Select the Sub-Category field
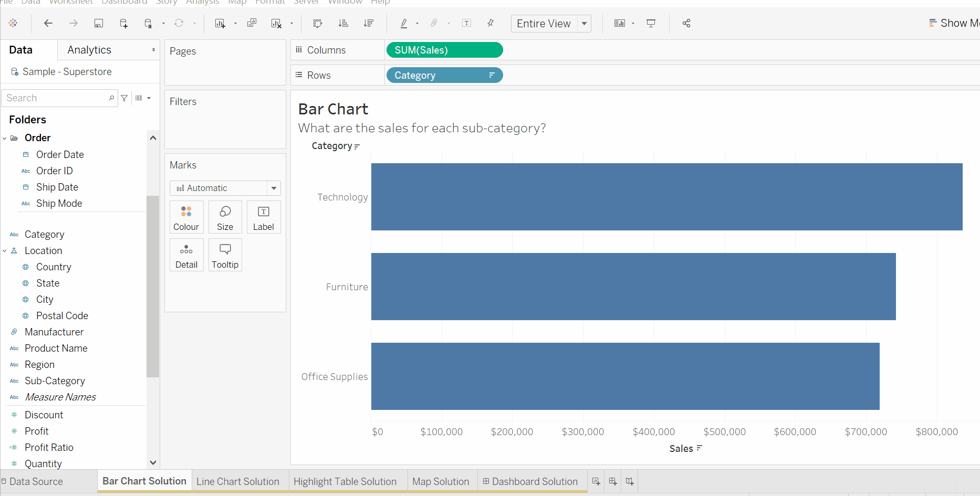This screenshot has width=980, height=496. (x=55, y=381)
